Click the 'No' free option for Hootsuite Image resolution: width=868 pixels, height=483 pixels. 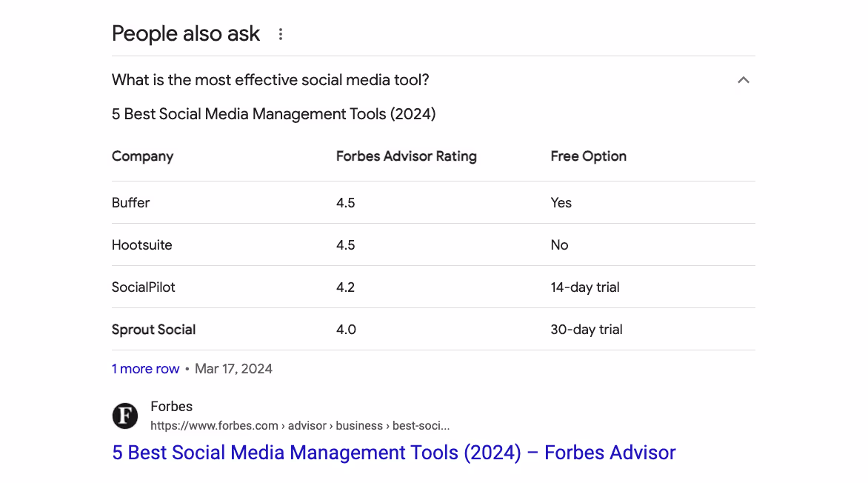(x=559, y=244)
